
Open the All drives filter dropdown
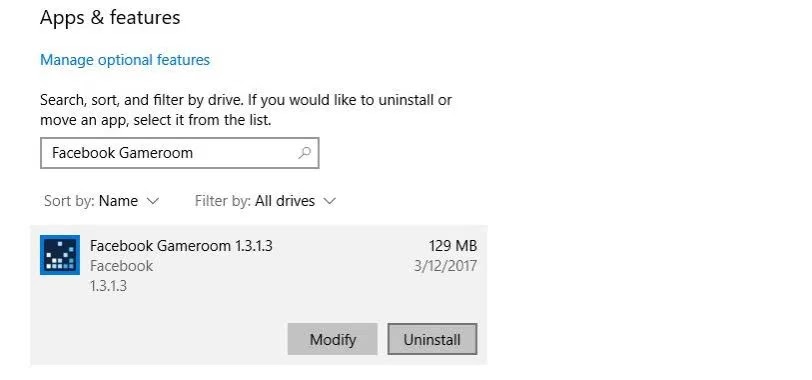[x=265, y=201]
